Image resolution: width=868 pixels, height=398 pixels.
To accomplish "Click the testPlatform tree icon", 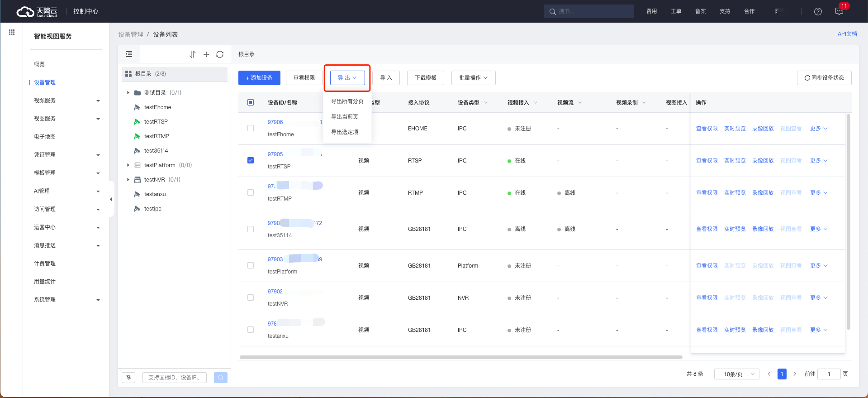I will (138, 165).
